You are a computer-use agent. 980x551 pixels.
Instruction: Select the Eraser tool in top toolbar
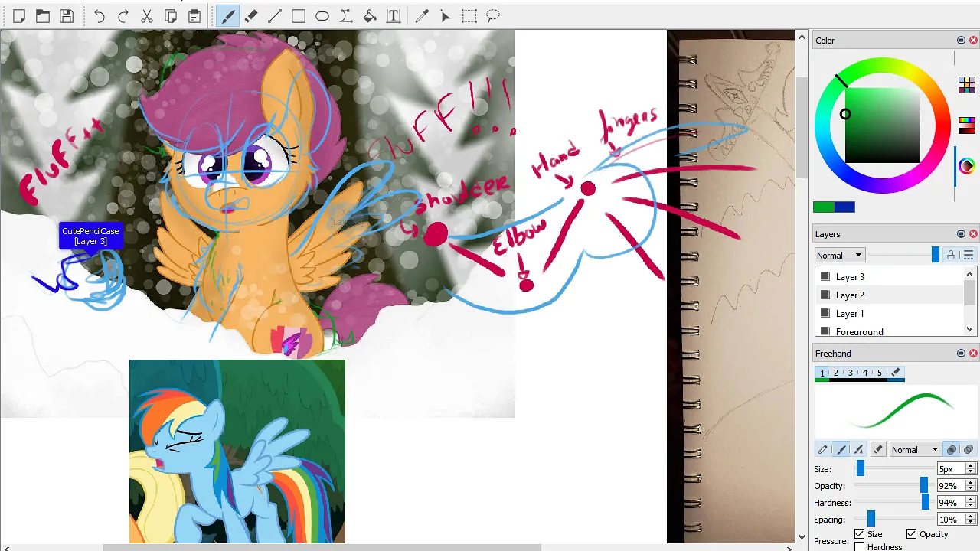pos(251,16)
